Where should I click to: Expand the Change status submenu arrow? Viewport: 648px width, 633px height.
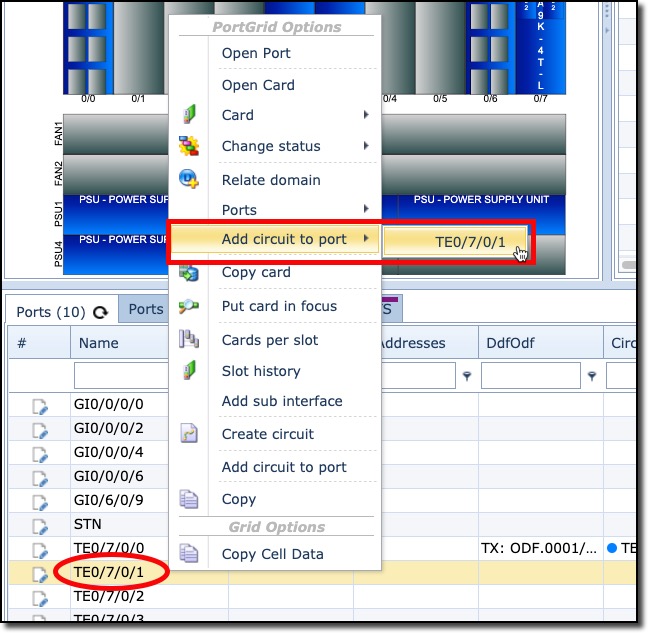(x=367, y=146)
